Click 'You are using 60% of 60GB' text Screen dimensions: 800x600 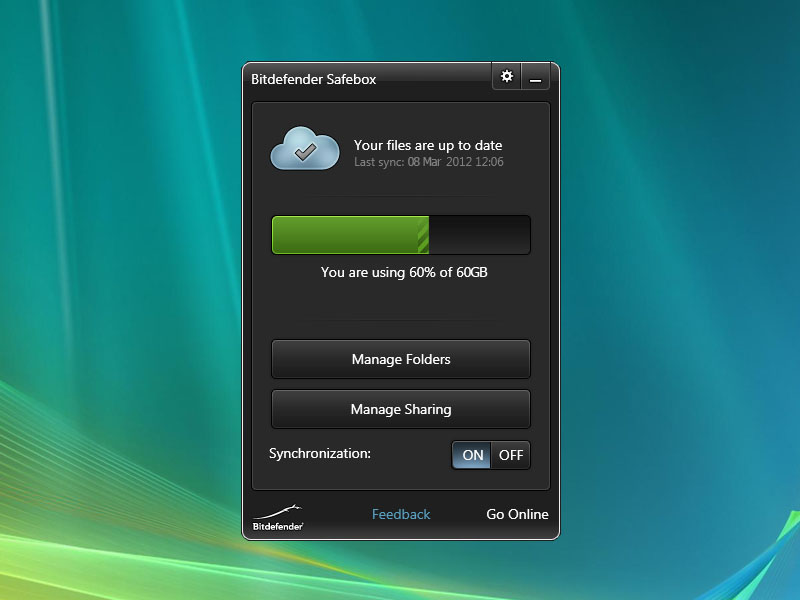[x=404, y=272]
